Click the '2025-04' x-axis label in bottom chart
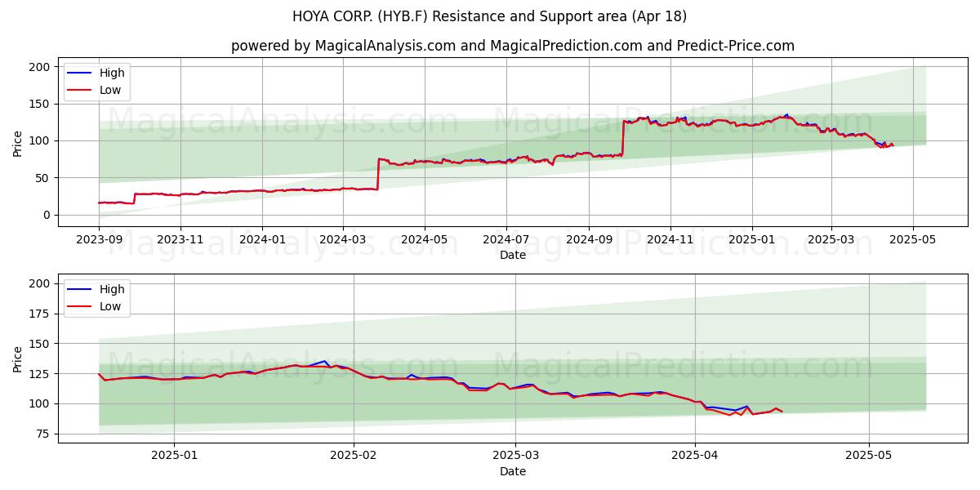The image size is (980, 490). pos(695,457)
